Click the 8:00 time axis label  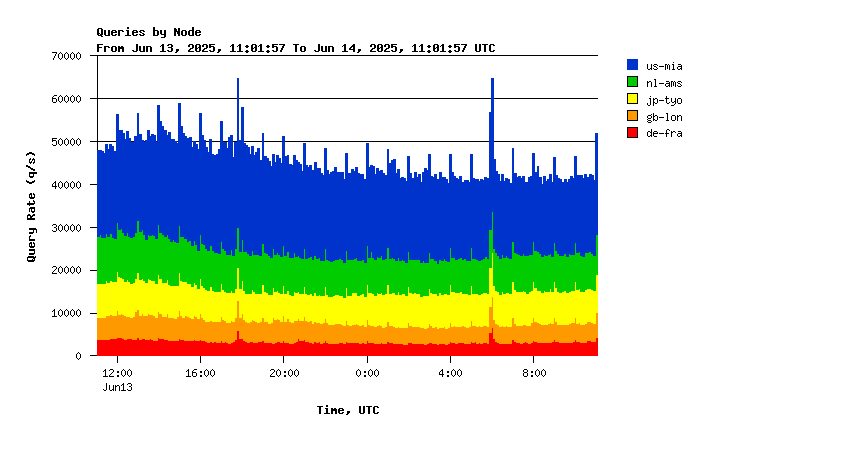click(x=534, y=373)
